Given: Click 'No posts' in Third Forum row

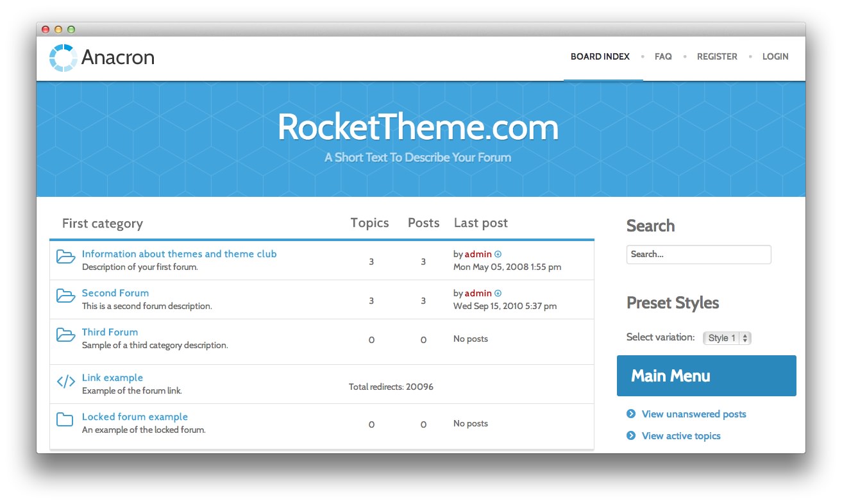Looking at the screenshot, I should click(x=471, y=339).
